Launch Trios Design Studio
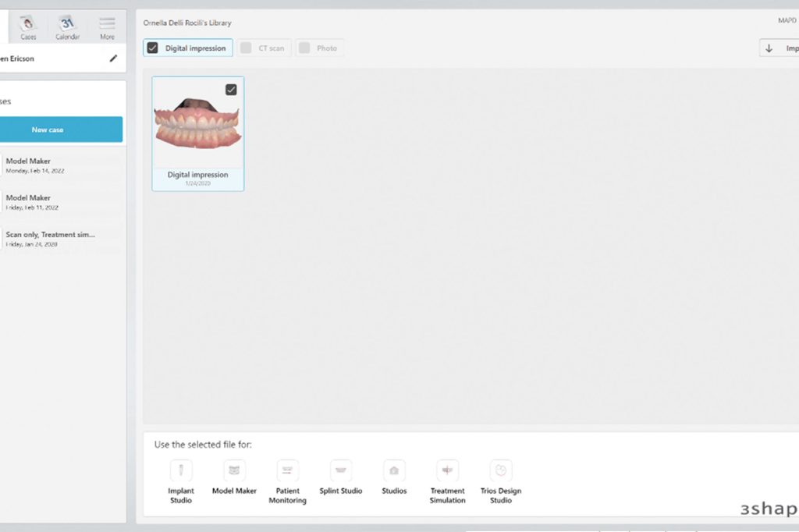 500,477
